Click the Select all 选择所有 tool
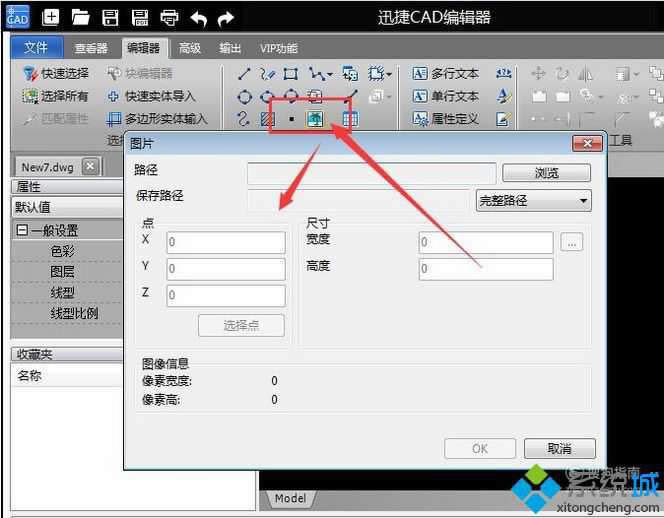Image resolution: width=664 pixels, height=518 pixels. click(55, 96)
